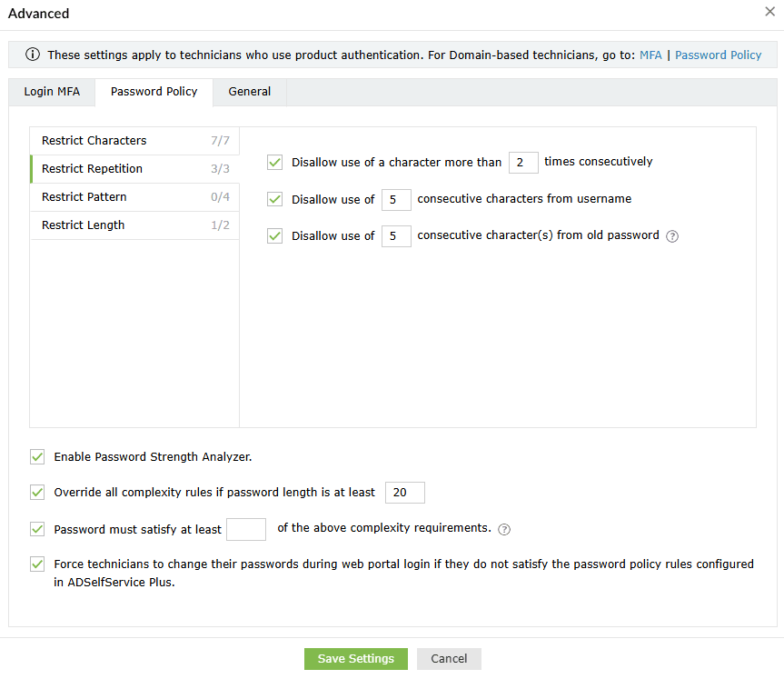Viewport: 784px width, 679px height.
Task: Disable the consecutive character repetition rule
Action: coord(273,162)
